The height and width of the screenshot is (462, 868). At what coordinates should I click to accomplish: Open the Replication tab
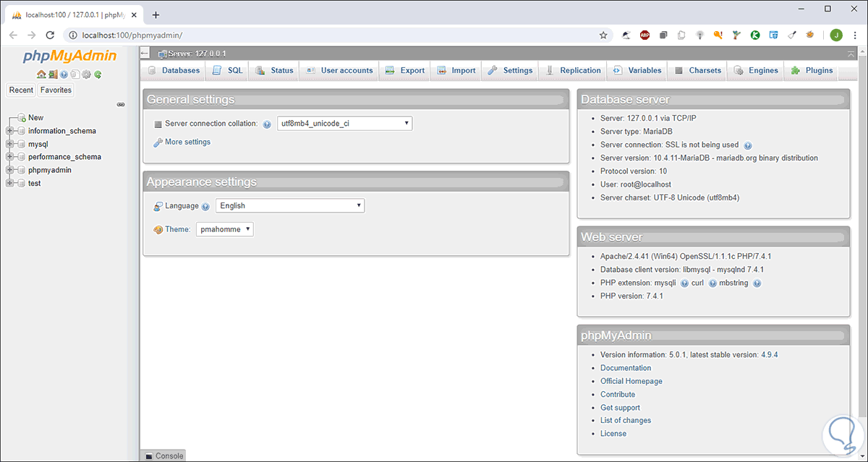tap(574, 71)
